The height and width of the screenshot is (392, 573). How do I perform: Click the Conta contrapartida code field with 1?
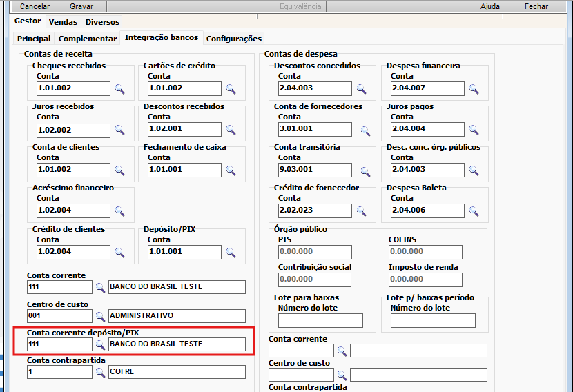tap(59, 372)
